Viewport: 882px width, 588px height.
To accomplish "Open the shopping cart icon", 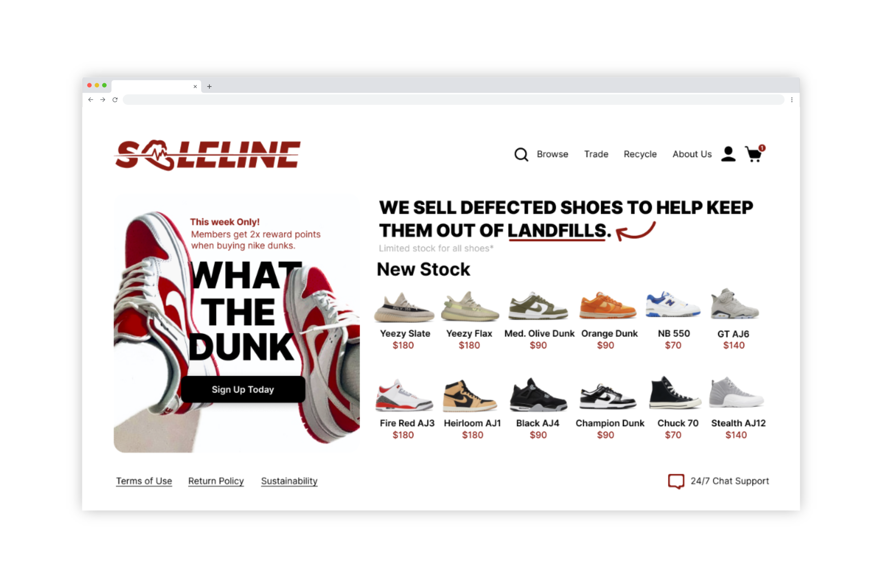I will pyautogui.click(x=755, y=153).
